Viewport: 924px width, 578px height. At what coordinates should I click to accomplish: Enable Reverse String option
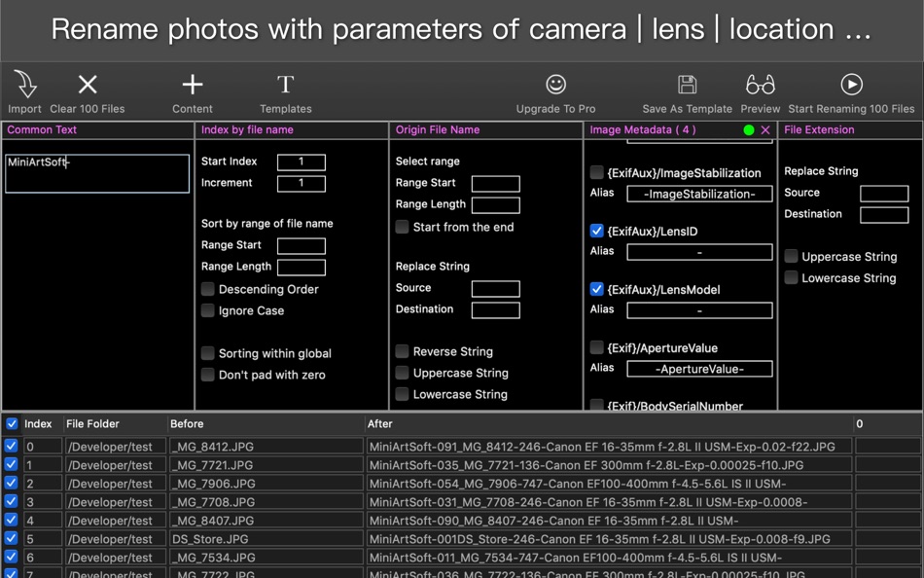[x=403, y=351]
